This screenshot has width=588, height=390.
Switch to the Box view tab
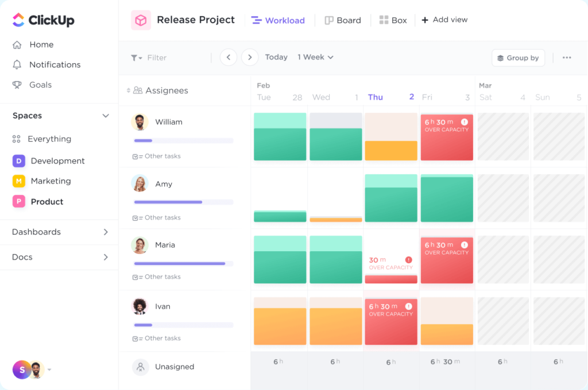point(393,19)
